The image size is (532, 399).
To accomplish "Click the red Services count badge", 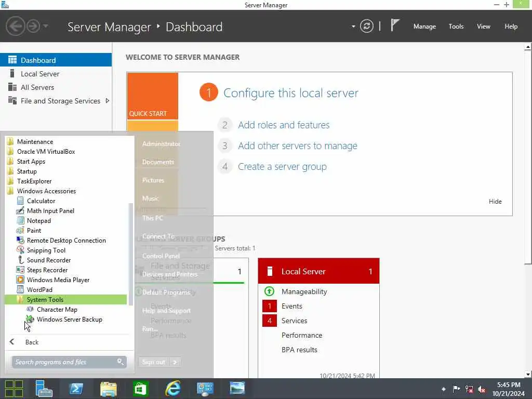I will coord(270,321).
